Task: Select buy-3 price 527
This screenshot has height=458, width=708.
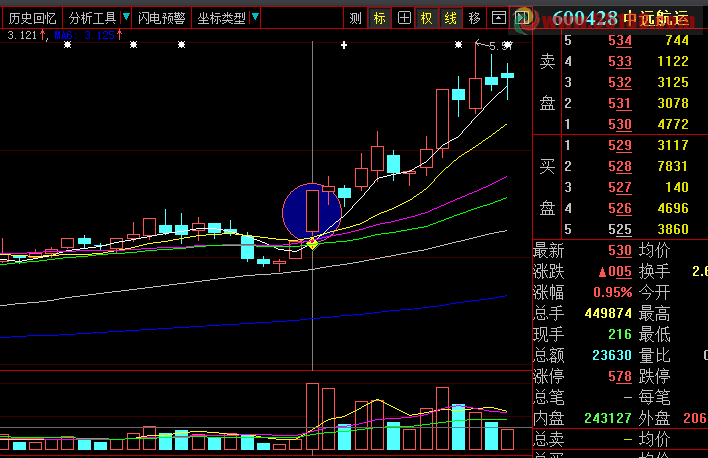Action: (620, 187)
